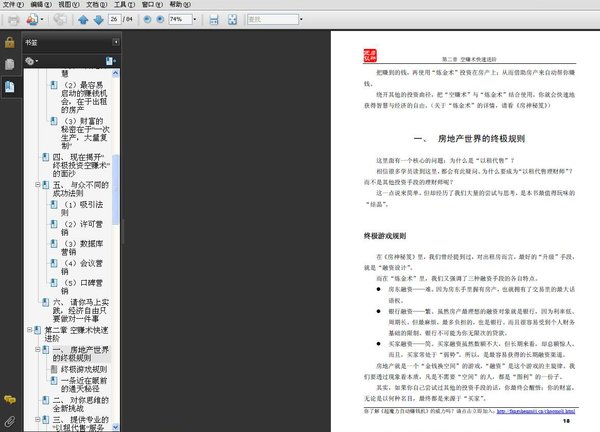Open the attachments paperclip panel
The image size is (600, 432).
pyautogui.click(x=9, y=421)
